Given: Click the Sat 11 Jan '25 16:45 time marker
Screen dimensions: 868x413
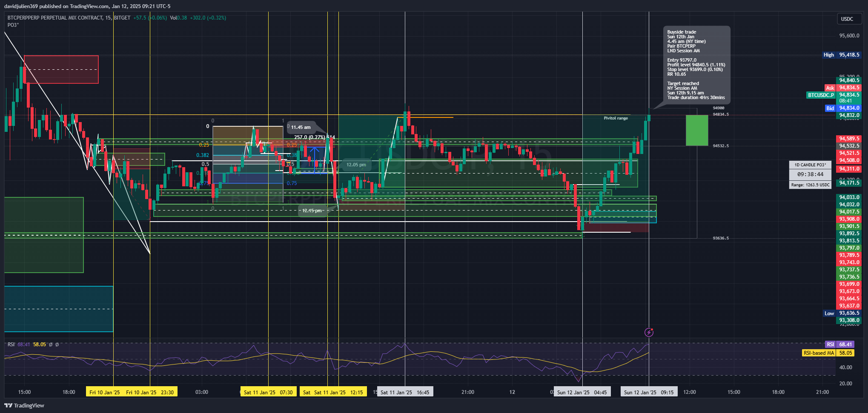Looking at the screenshot, I should [x=405, y=392].
